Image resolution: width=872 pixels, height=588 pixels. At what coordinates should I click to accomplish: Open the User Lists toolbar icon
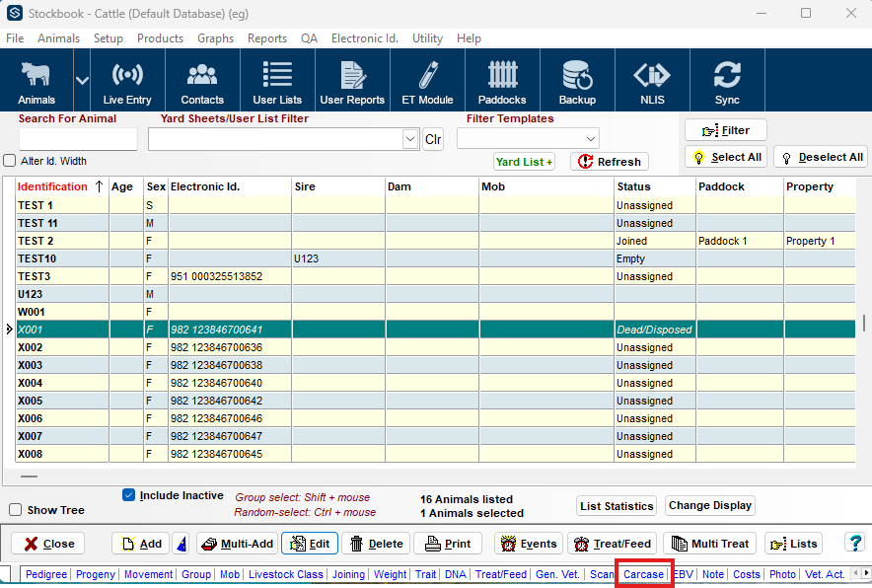click(x=277, y=82)
